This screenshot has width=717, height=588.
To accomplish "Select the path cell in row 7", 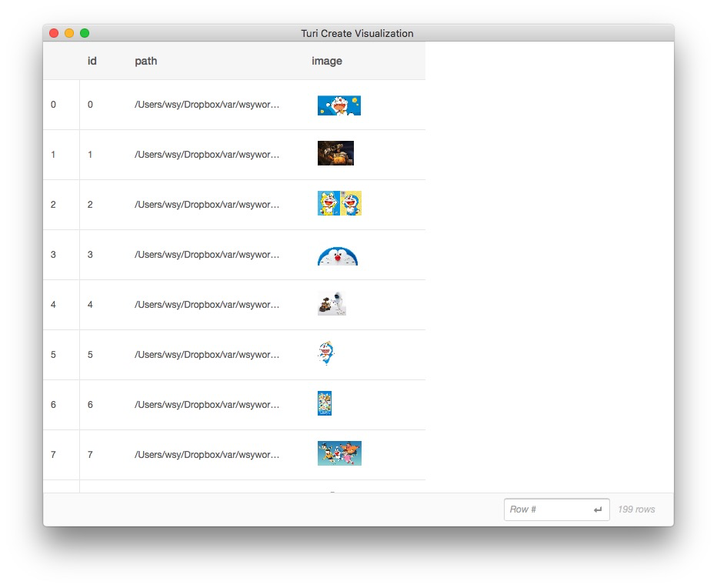I will pyautogui.click(x=207, y=455).
